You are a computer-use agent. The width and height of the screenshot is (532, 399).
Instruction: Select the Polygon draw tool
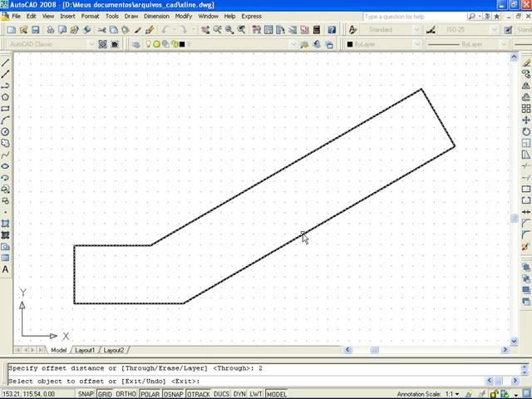tap(5, 97)
